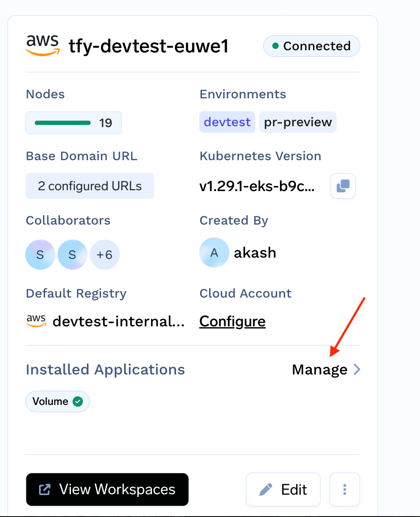Select the pr-preview environment tag
420x517 pixels.
coord(298,122)
